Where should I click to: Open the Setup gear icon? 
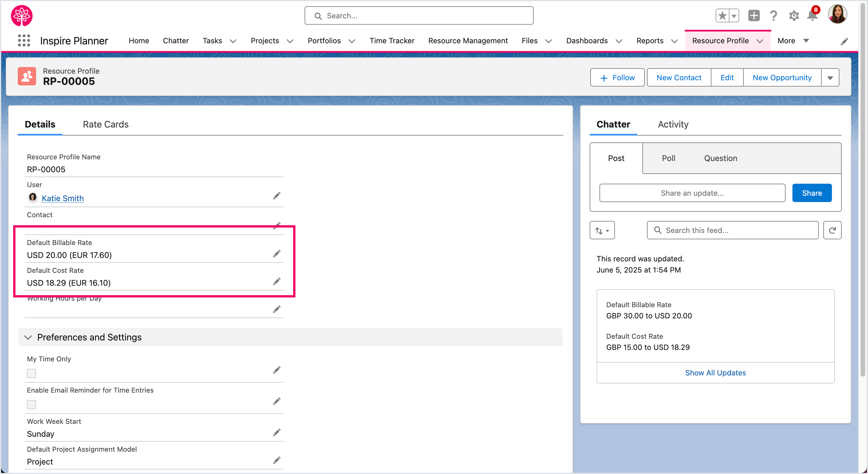[794, 15]
